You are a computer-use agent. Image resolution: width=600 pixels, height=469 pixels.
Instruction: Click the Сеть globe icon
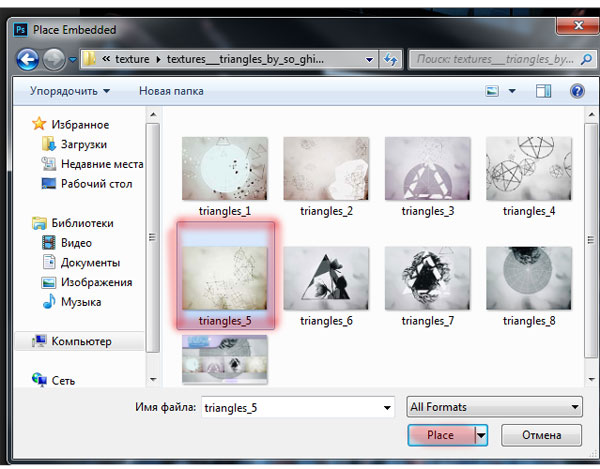tap(39, 380)
